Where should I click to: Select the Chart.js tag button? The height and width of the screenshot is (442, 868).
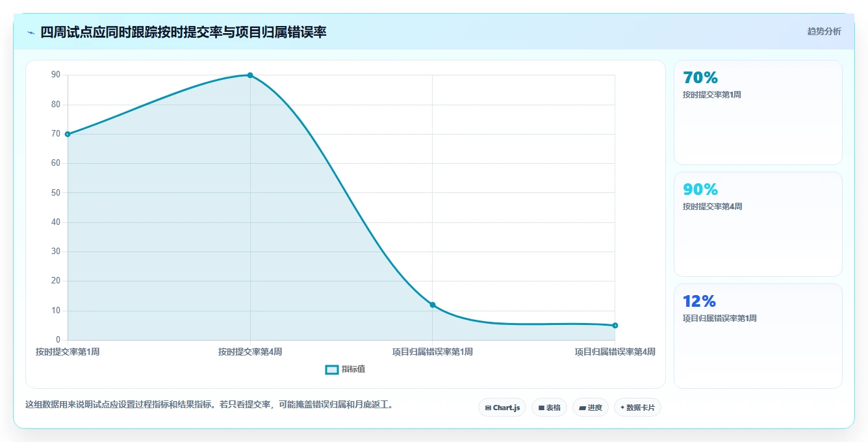[502, 408]
